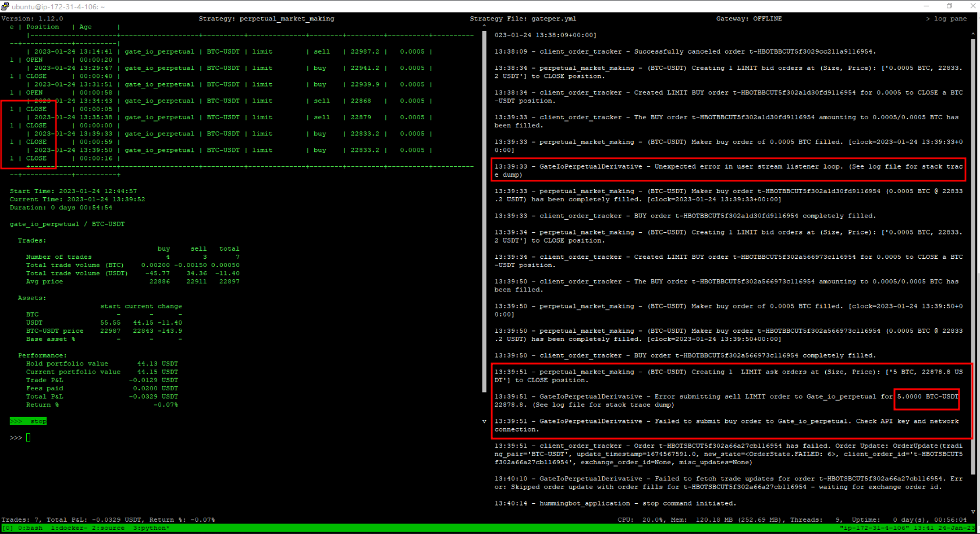
Task: Close the PuTTY terminal window
Action: [972, 6]
